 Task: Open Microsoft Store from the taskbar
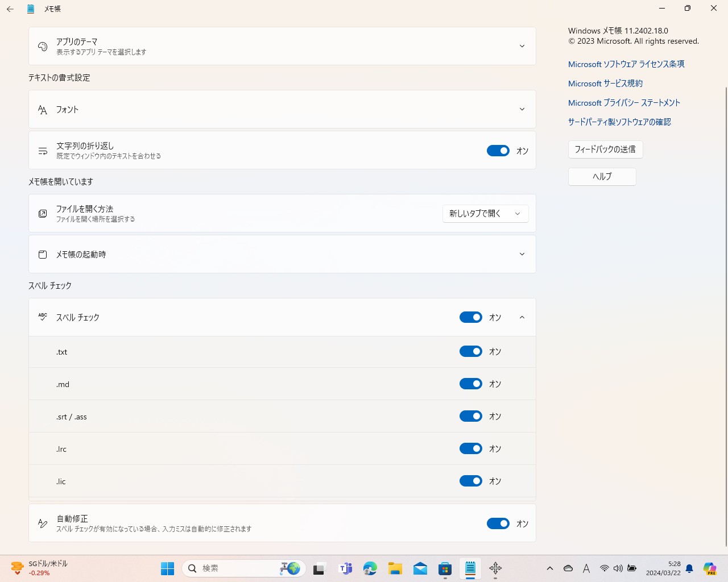pos(445,568)
